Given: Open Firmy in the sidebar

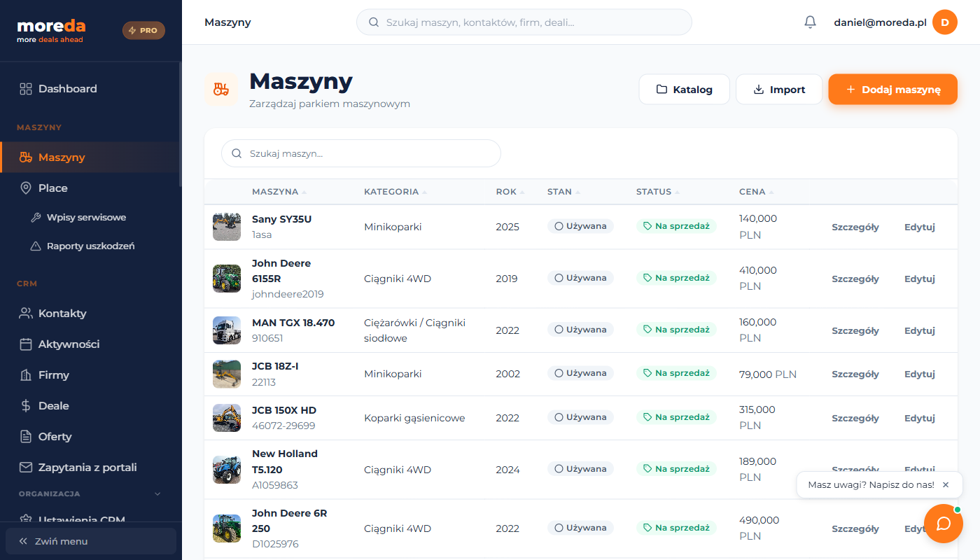Looking at the screenshot, I should [91, 375].
